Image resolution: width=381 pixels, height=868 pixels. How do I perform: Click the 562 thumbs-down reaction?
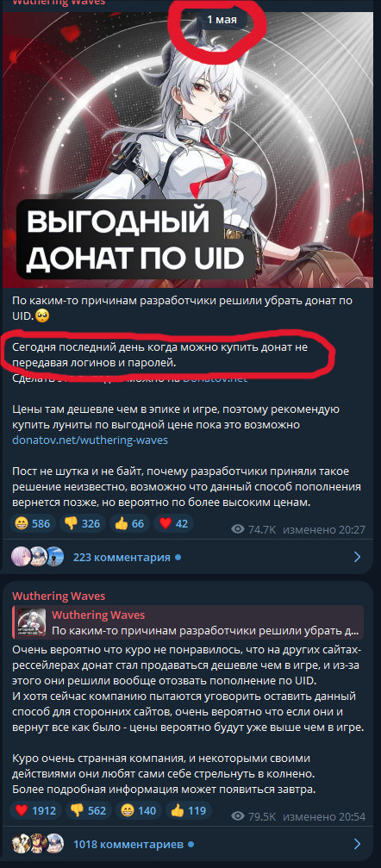(89, 811)
